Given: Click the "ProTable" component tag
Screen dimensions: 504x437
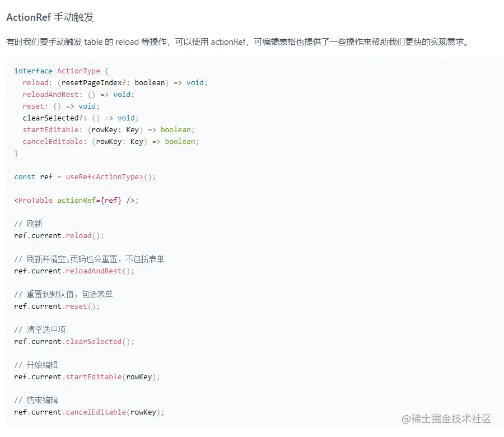Looking at the screenshot, I should pyautogui.click(x=32, y=200).
